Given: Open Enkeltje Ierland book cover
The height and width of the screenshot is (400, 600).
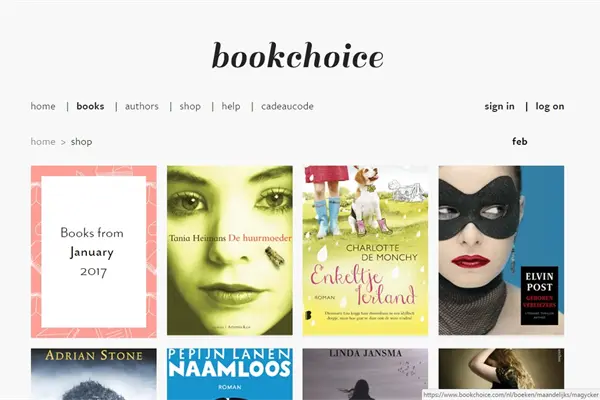Looking at the screenshot, I should [365, 250].
